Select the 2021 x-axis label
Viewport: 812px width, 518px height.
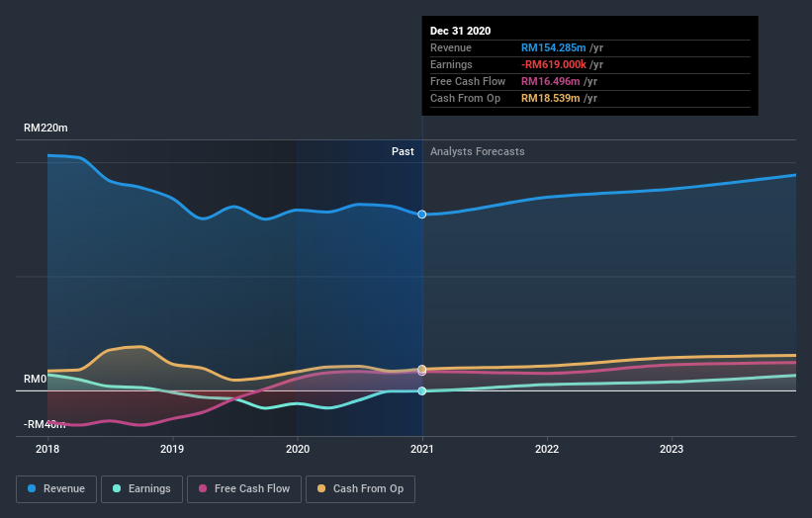click(422, 449)
